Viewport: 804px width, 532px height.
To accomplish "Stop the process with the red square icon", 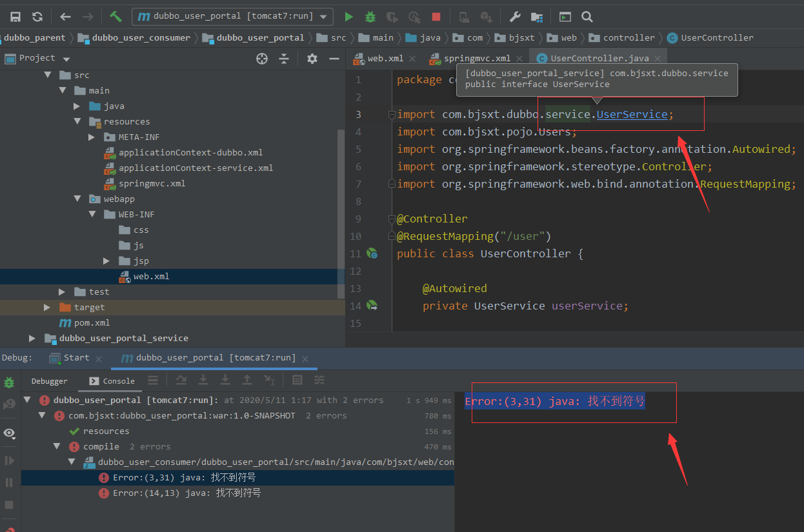I will click(x=436, y=17).
